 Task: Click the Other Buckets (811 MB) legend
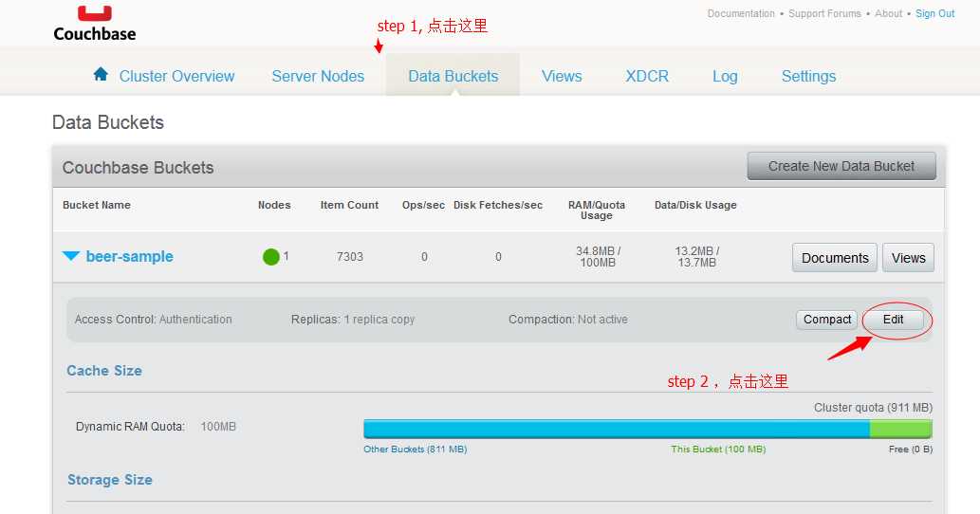pos(415,450)
